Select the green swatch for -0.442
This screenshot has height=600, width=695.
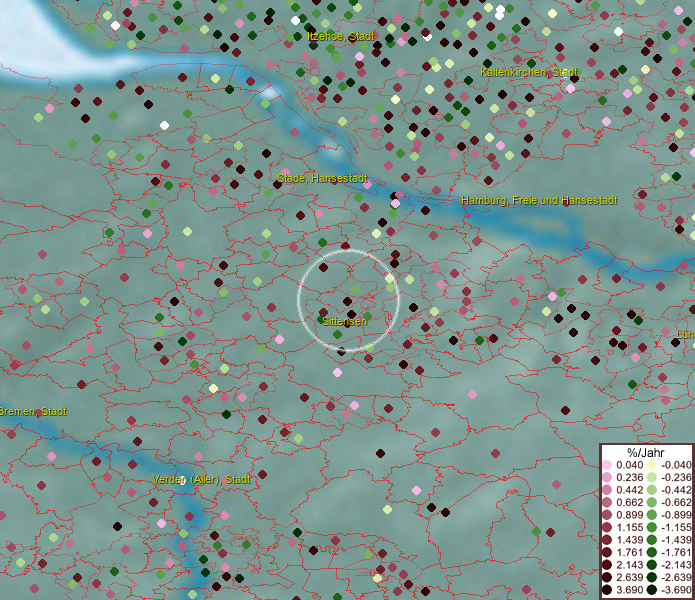[x=652, y=490]
